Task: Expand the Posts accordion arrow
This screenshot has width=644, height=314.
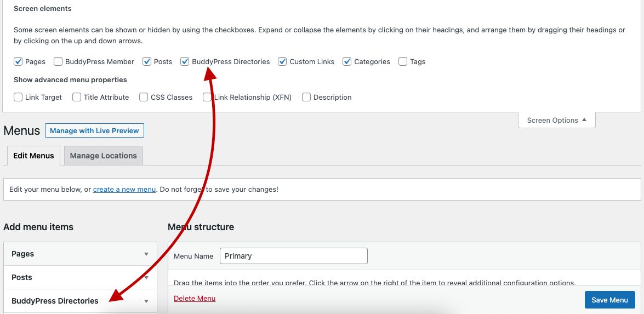Action: pyautogui.click(x=146, y=277)
